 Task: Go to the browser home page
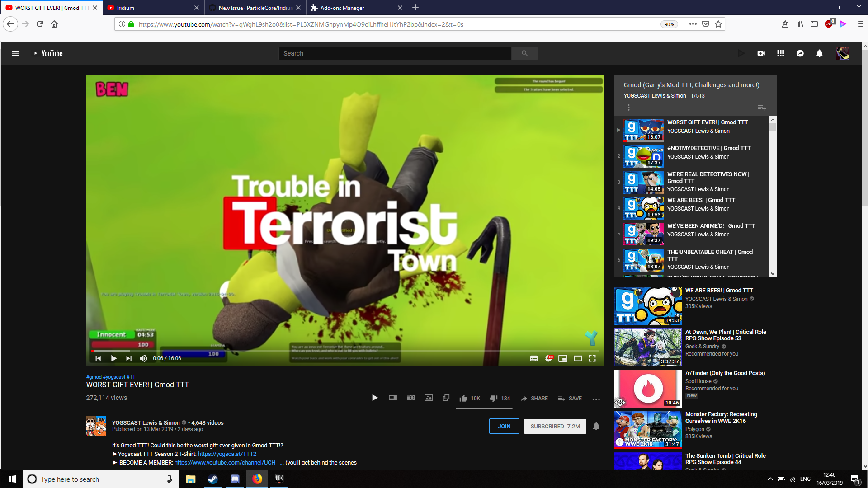coord(54,24)
